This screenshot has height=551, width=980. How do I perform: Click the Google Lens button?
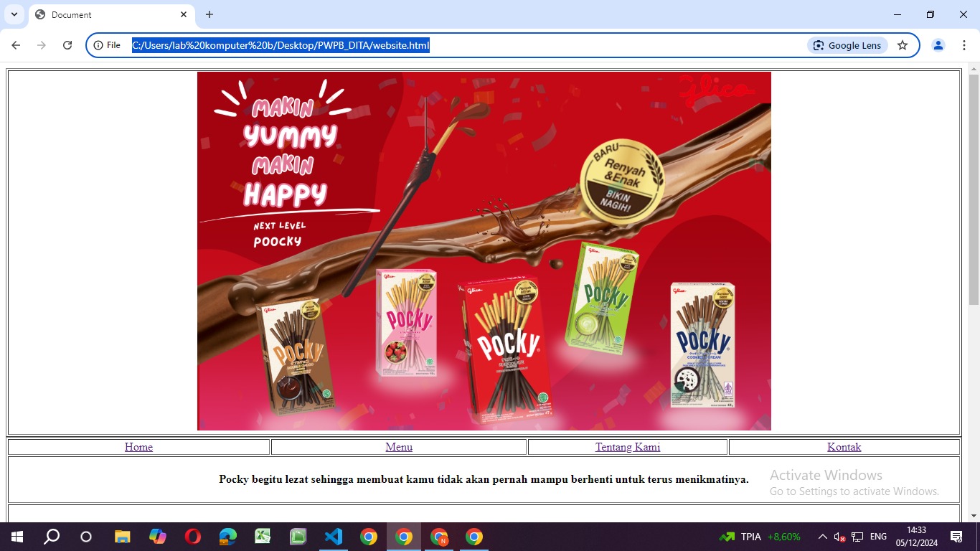click(x=847, y=45)
